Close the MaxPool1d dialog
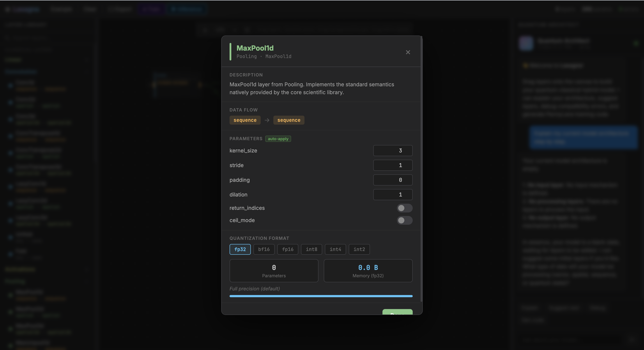The image size is (644, 350). 408,52
